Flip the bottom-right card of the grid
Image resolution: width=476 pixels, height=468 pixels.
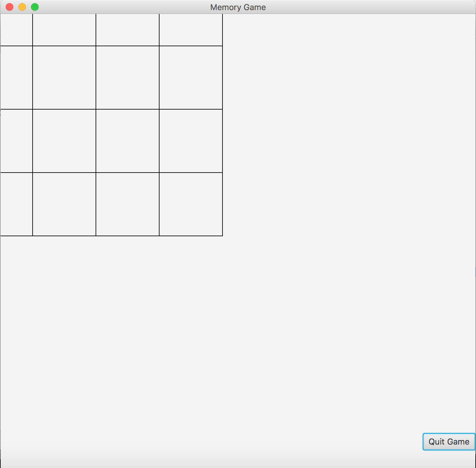191,204
